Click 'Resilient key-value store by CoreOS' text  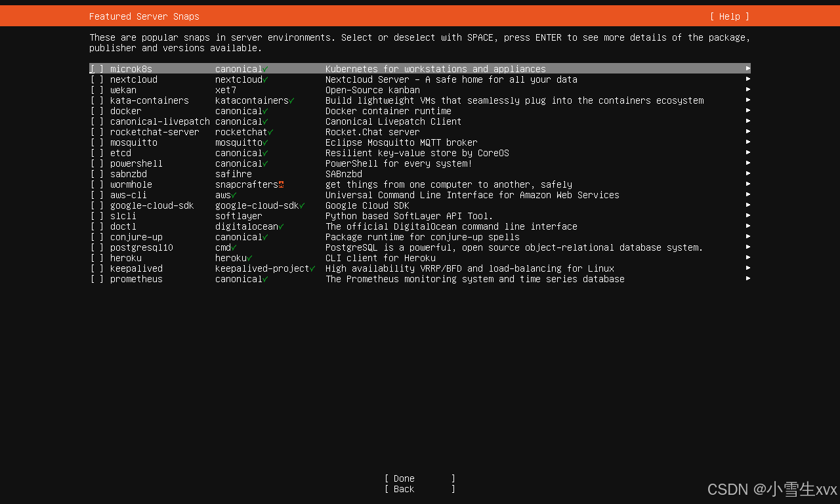[417, 153]
